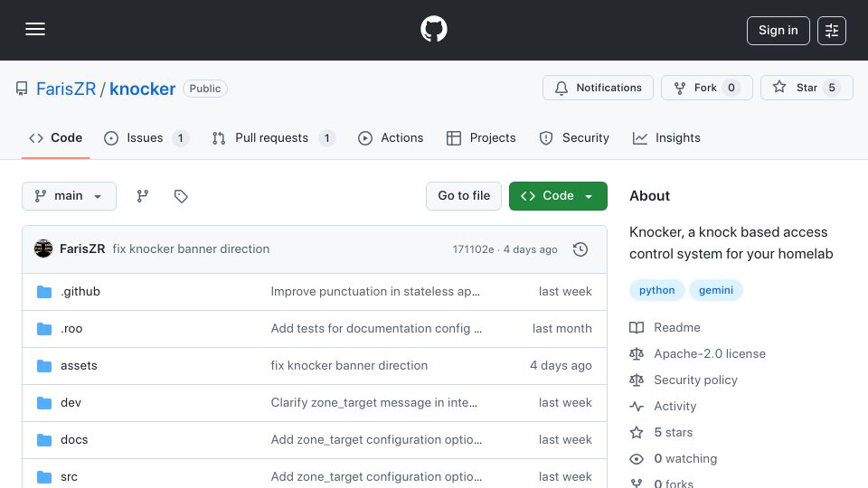Open the dev folder

[71, 403]
